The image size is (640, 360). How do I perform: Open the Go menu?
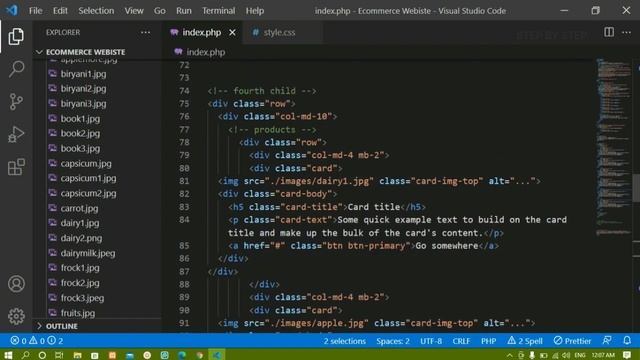tap(160, 11)
